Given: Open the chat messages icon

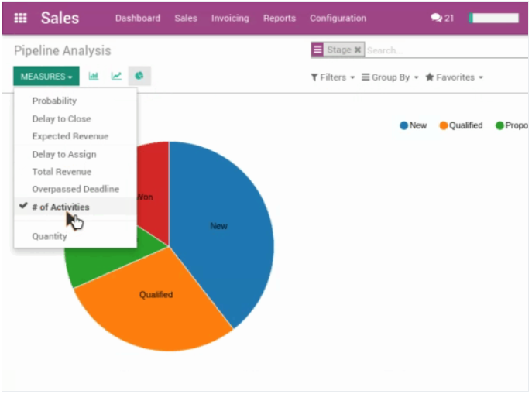Looking at the screenshot, I should [442, 18].
